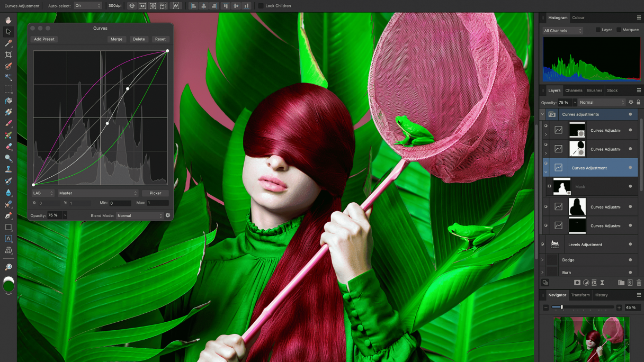Open Curves dialog gear settings
The width and height of the screenshot is (644, 362).
point(168,215)
